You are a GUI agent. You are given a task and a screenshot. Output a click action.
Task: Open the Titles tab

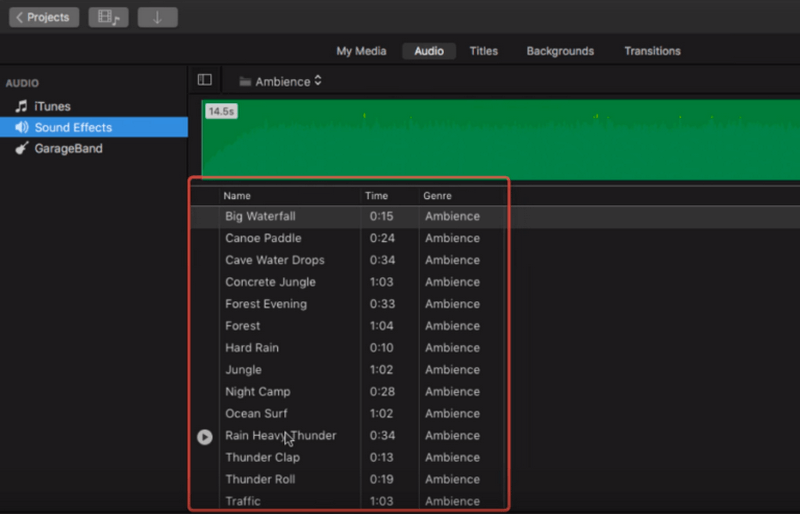coord(484,51)
